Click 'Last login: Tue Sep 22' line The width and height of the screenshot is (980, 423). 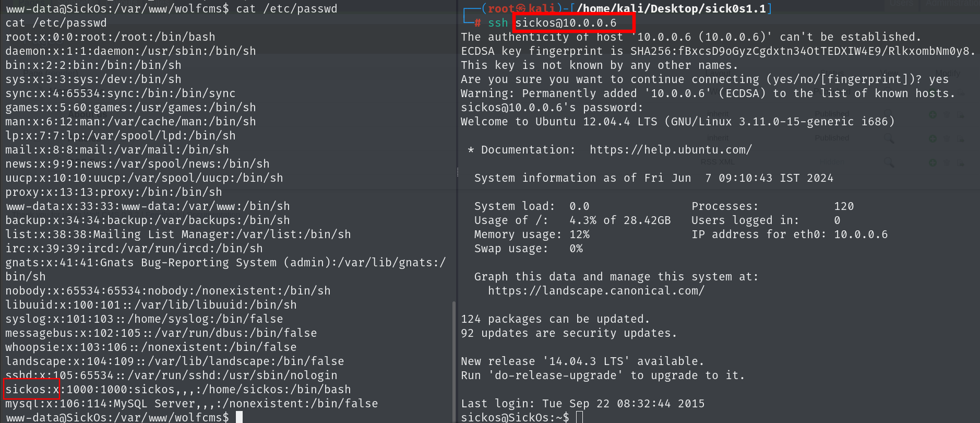tap(582, 404)
